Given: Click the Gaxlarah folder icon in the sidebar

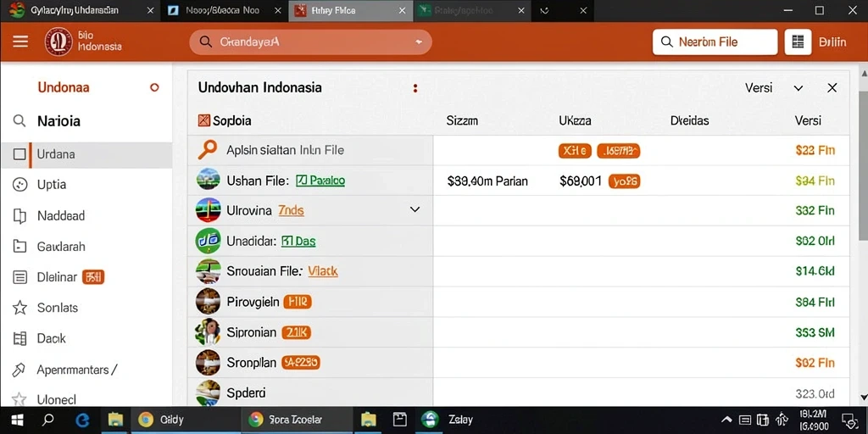Looking at the screenshot, I should pyautogui.click(x=19, y=247).
